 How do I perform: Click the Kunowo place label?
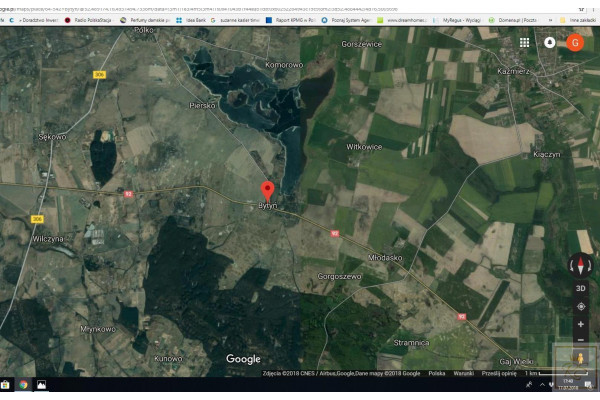(x=168, y=359)
